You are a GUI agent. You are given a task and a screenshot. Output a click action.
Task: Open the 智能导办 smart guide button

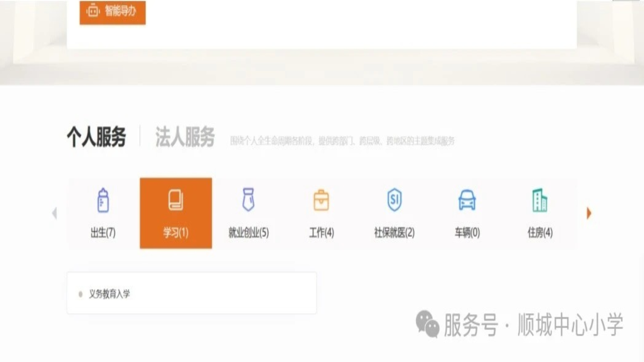click(x=112, y=12)
